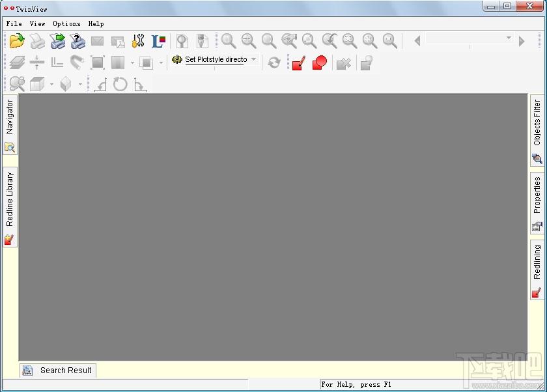The height and width of the screenshot is (392, 547).
Task: Open settings with the screwdriver and wrench icon
Action: point(138,41)
